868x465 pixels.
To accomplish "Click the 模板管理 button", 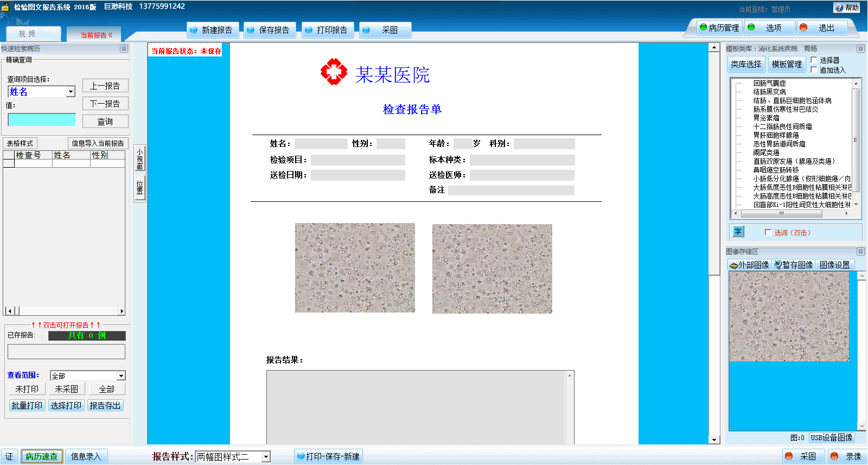I will pos(787,64).
